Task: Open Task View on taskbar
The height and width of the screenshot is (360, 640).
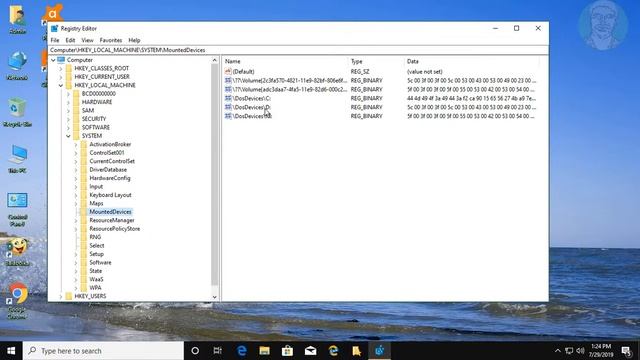Action: (x=218, y=351)
